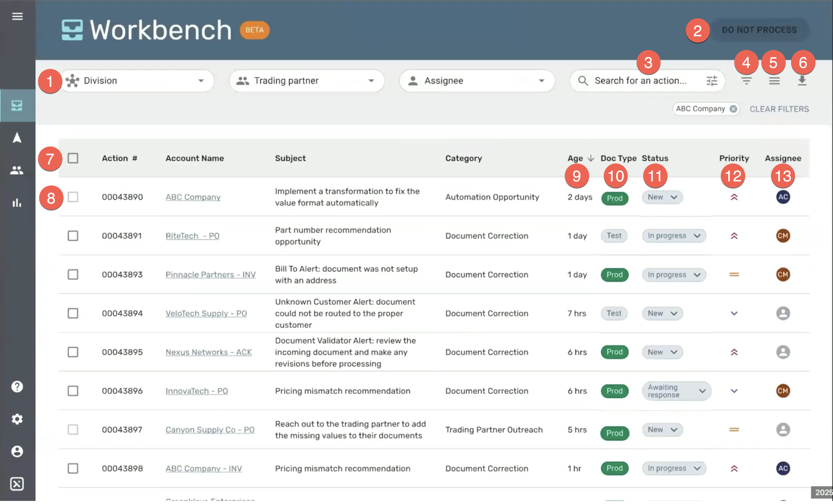Open the settings gear in sidebar
Screen dimensions: 833x504
(x=17, y=419)
